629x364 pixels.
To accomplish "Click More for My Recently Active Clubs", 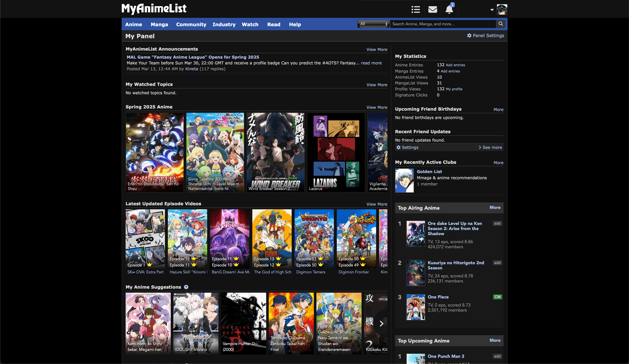I will pyautogui.click(x=498, y=163).
